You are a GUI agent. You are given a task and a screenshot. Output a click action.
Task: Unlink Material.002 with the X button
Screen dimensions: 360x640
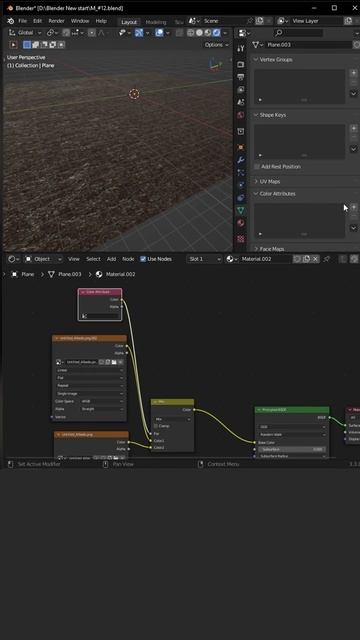pos(315,259)
